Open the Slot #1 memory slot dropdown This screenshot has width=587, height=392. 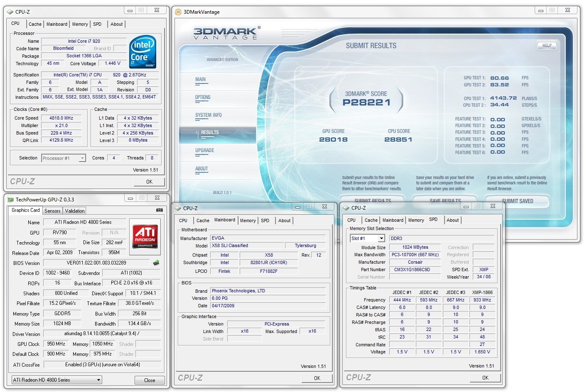[x=367, y=238]
